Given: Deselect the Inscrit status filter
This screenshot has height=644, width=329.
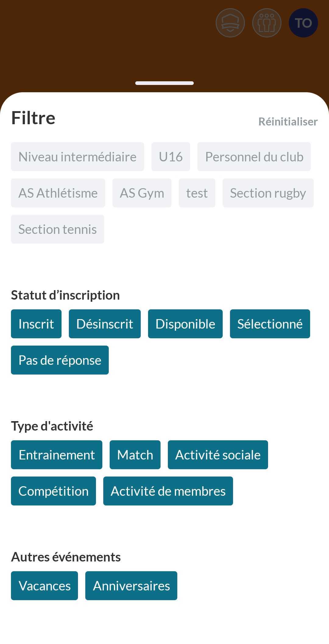Looking at the screenshot, I should (36, 324).
